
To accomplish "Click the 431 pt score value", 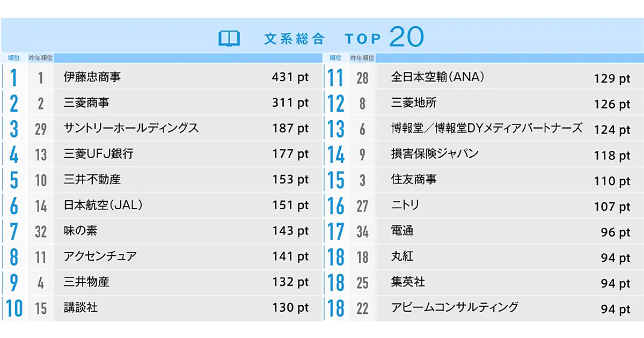I will point(290,77).
